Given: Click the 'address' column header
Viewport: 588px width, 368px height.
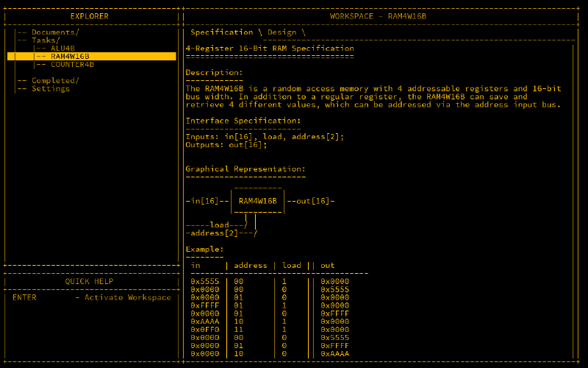Looking at the screenshot, I should click(x=251, y=266).
